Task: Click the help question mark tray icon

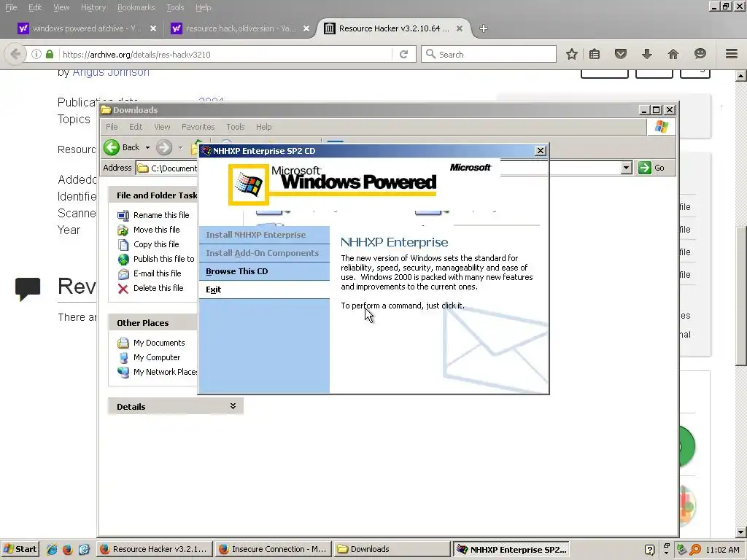Action: coord(649,550)
